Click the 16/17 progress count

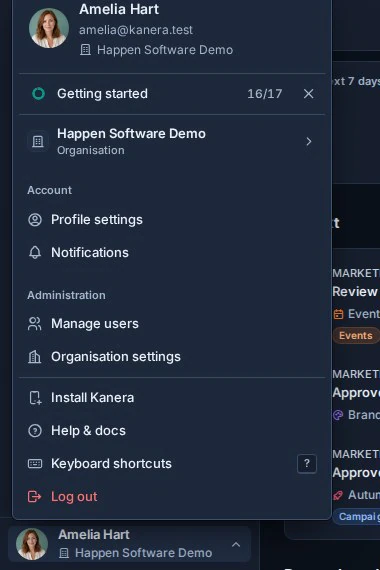click(x=264, y=94)
